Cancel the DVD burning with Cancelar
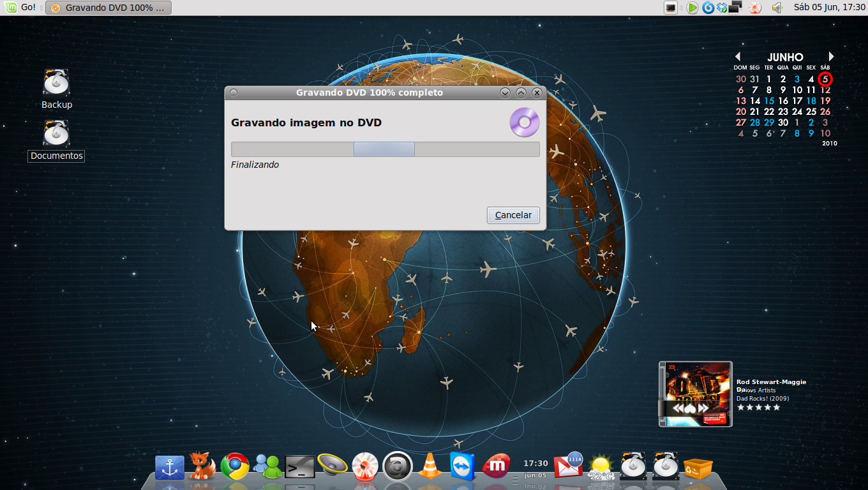868x490 pixels. pos(513,215)
